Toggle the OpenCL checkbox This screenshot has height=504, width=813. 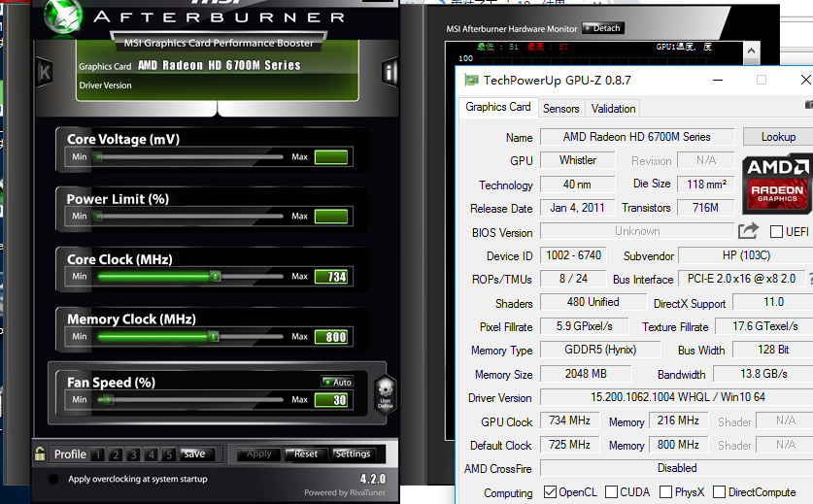point(550,491)
